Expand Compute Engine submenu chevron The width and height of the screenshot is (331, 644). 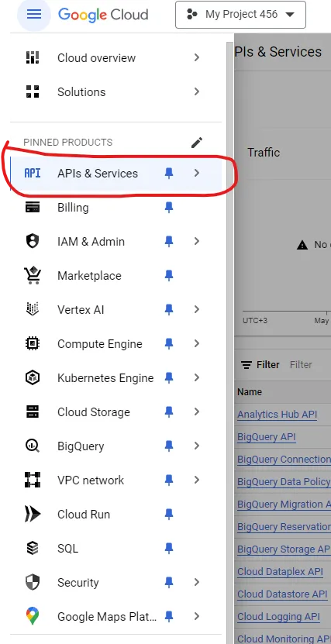click(197, 344)
